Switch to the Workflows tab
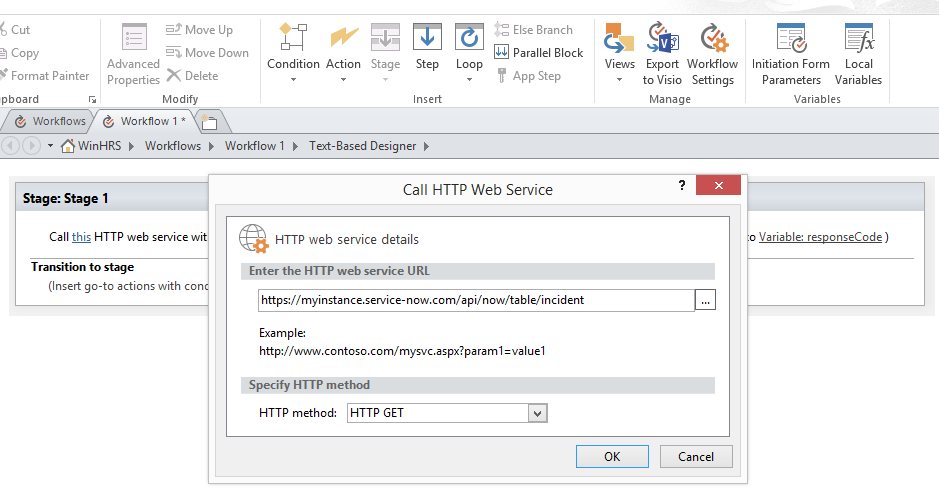This screenshot has height=493, width=939. click(50, 121)
